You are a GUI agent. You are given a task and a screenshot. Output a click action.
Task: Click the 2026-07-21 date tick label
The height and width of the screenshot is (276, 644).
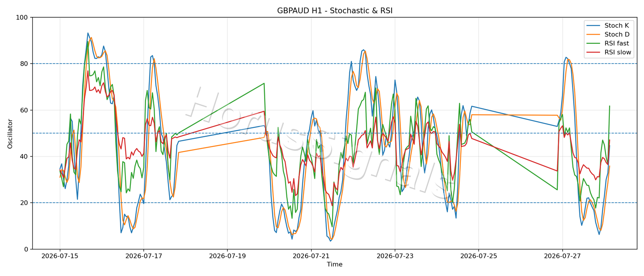click(311, 256)
